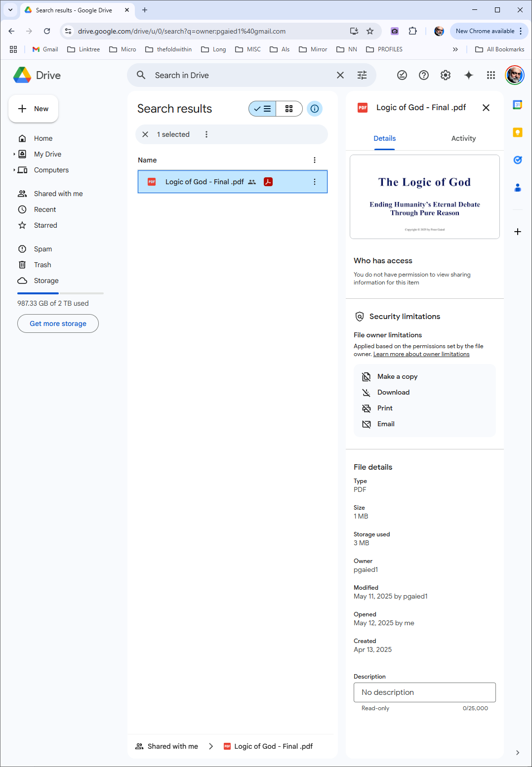This screenshot has height=767, width=532.
Task: Open the PROFILES bookmark folder
Action: point(384,49)
